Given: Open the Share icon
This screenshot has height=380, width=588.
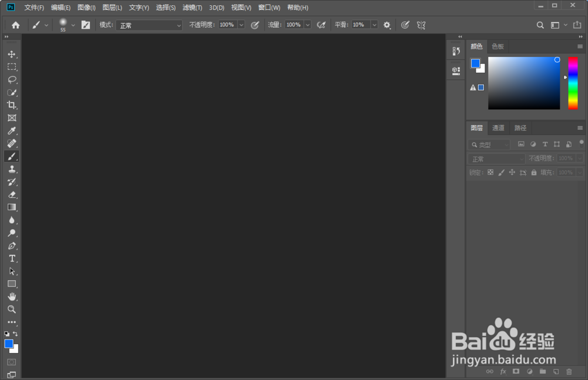Looking at the screenshot, I should 577,25.
